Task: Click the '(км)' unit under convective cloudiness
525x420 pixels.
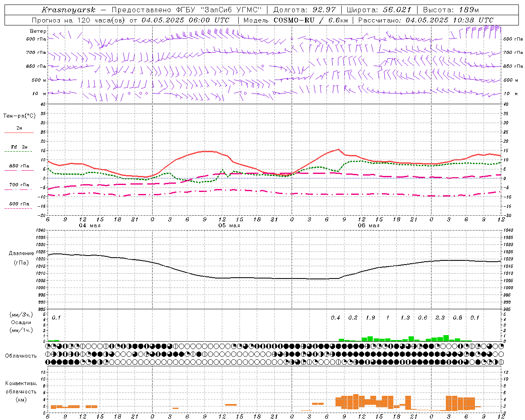Action: 21,399
